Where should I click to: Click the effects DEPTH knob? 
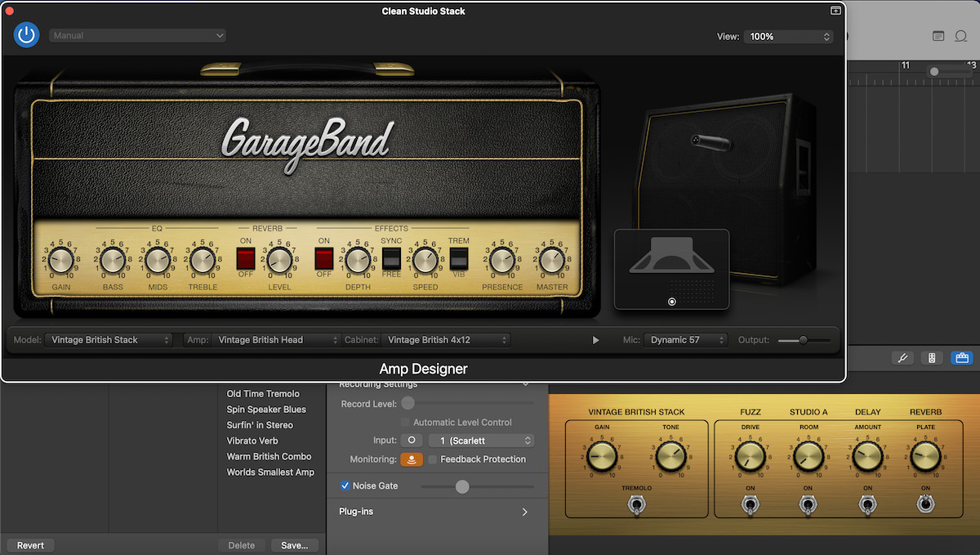[358, 261]
